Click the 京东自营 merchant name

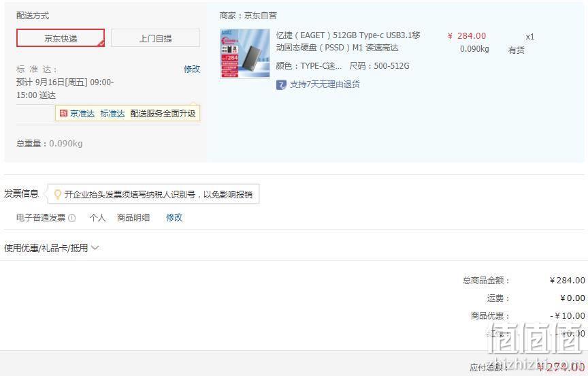point(260,16)
